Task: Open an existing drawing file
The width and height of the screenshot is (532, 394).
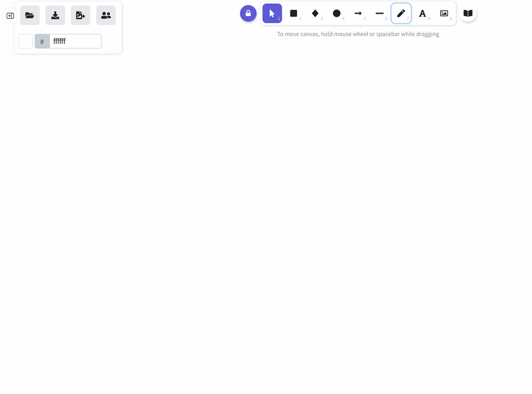Action: (x=30, y=15)
